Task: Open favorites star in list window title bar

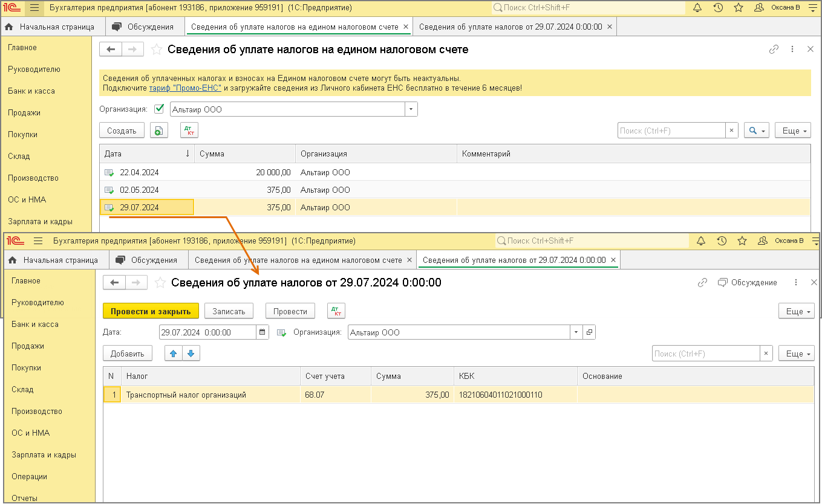Action: pyautogui.click(x=739, y=8)
